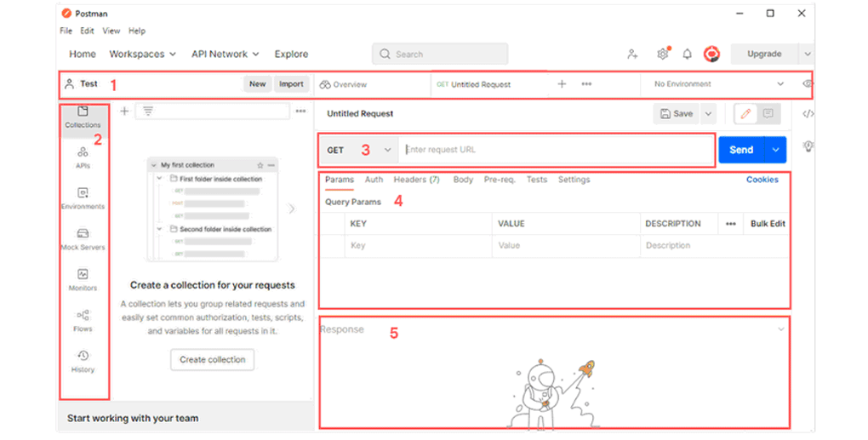This screenshot has height=440, width=868.
Task: Open the Monitors sidebar section
Action: [x=83, y=279]
